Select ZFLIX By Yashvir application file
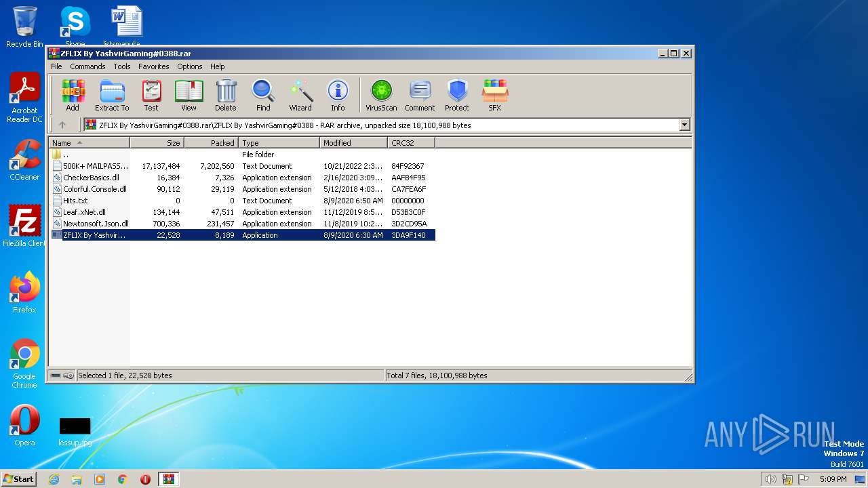 pos(242,235)
